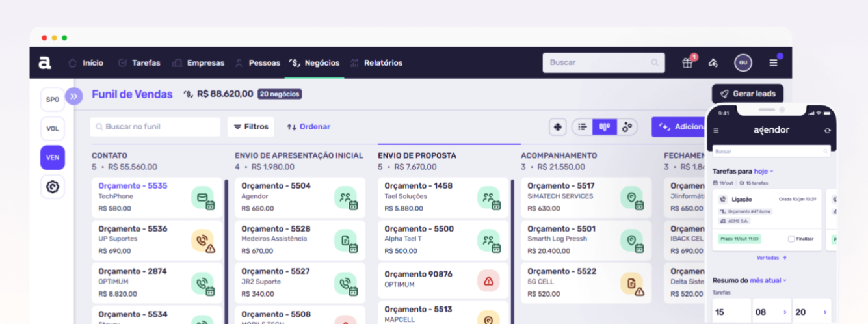Open the Filtros button

[x=251, y=127]
